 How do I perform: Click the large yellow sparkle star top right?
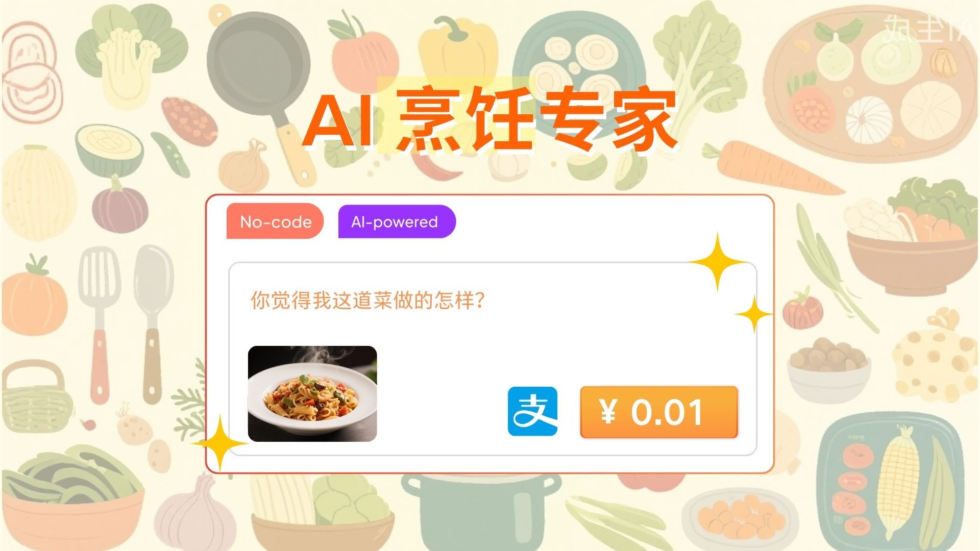pyautogui.click(x=718, y=262)
